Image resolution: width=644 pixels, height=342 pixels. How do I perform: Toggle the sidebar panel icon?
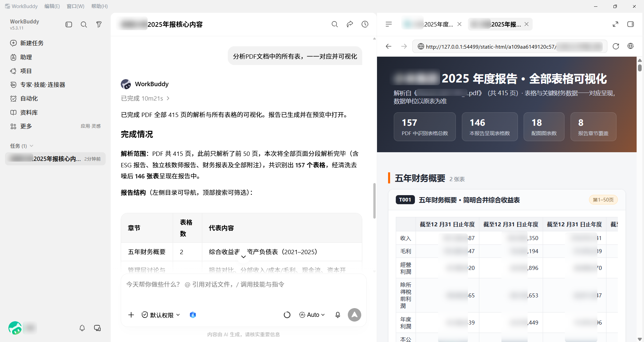coord(69,24)
